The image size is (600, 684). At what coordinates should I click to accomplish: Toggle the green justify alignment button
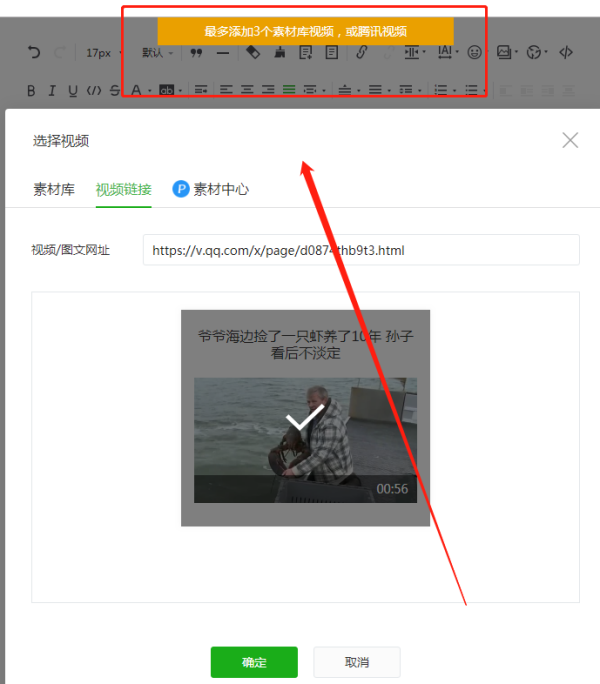[x=289, y=90]
